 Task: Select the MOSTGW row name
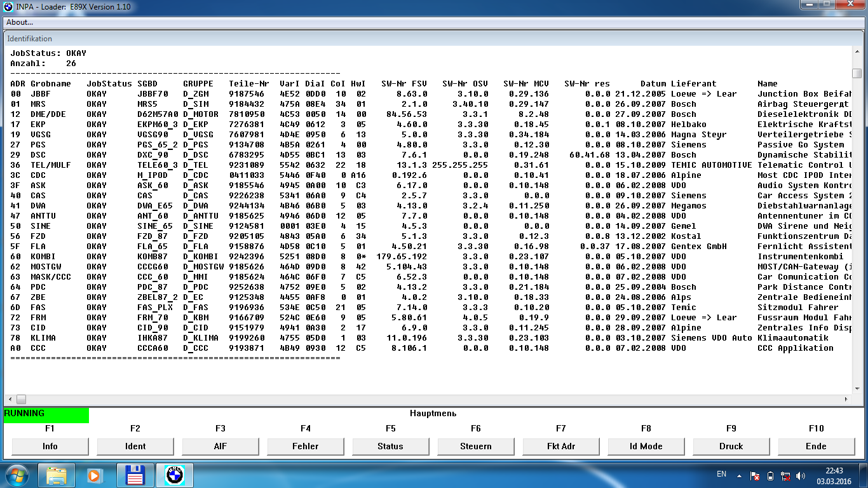click(46, 267)
